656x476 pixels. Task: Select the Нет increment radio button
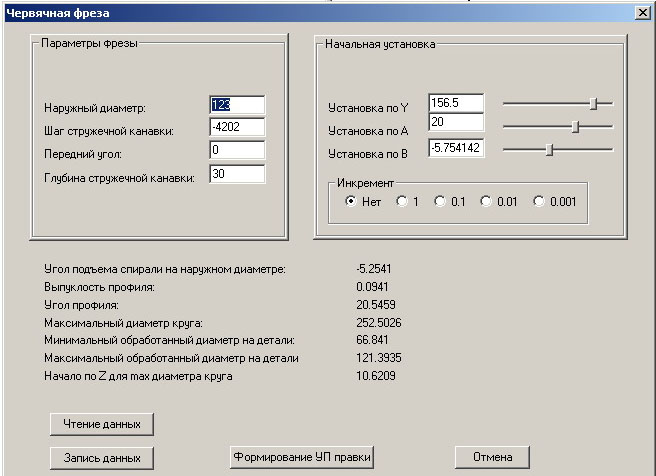351,201
